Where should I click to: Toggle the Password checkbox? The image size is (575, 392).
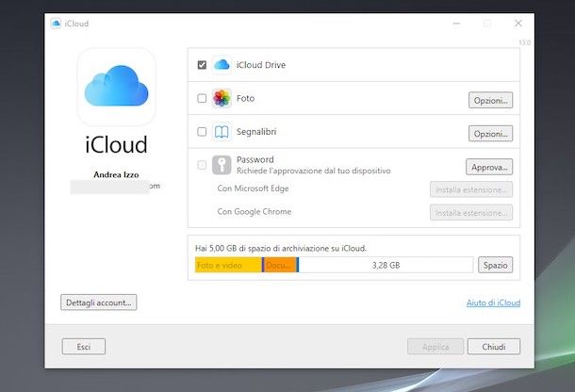click(x=202, y=165)
